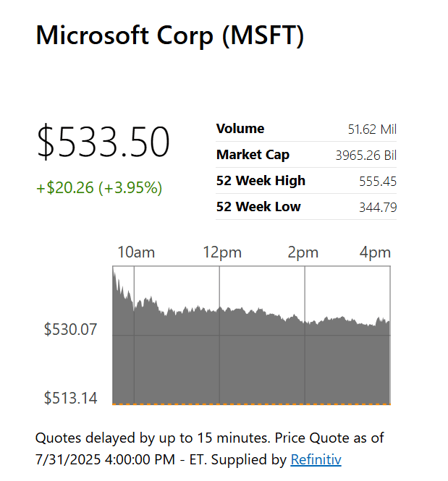The width and height of the screenshot is (448, 481).
Task: Click the Volume row label
Action: [240, 129]
